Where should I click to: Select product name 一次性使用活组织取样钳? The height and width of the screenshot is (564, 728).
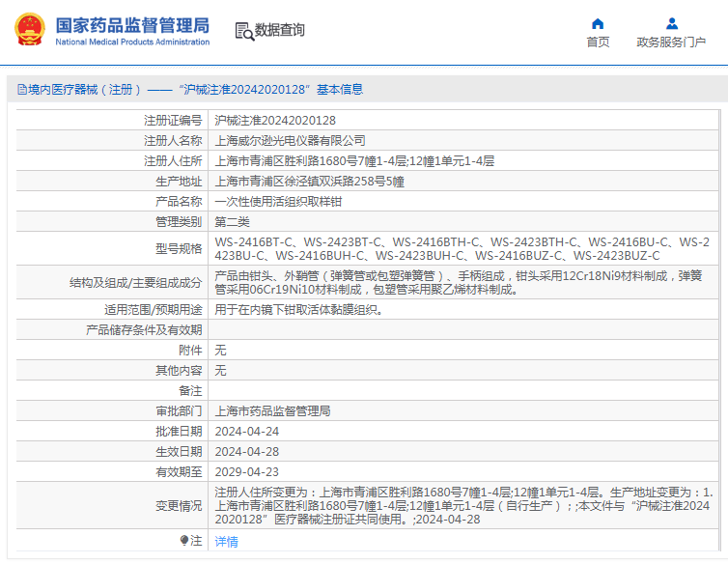click(278, 201)
